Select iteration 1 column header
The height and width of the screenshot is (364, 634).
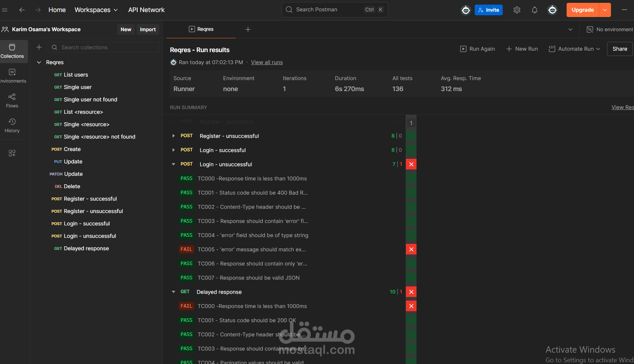pyautogui.click(x=411, y=123)
